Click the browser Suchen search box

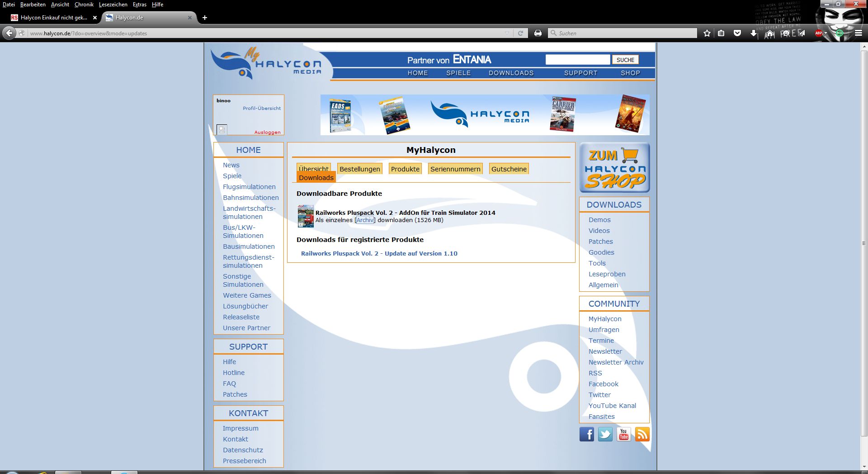pyautogui.click(x=623, y=33)
